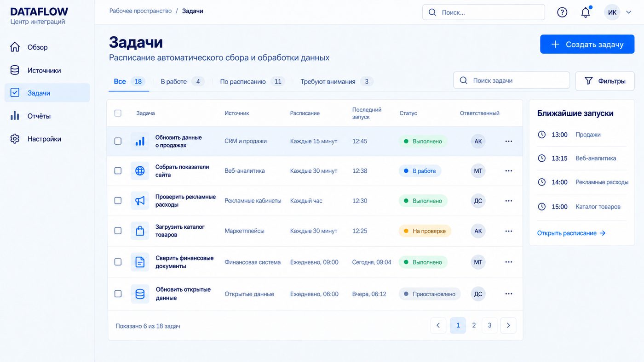
Task: Click the Последний запуск column header
Action: click(367, 113)
